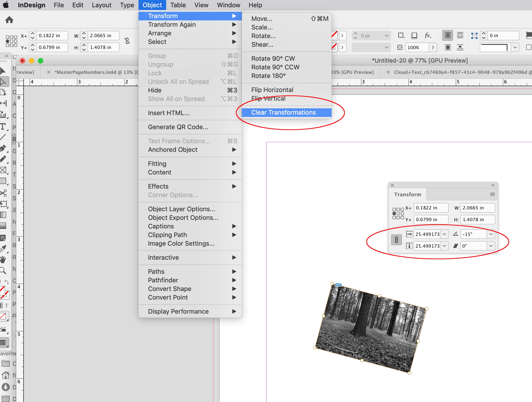The image size is (532, 402).
Task: Open the shear angle dropdown showing 0°
Action: pyautogui.click(x=491, y=246)
